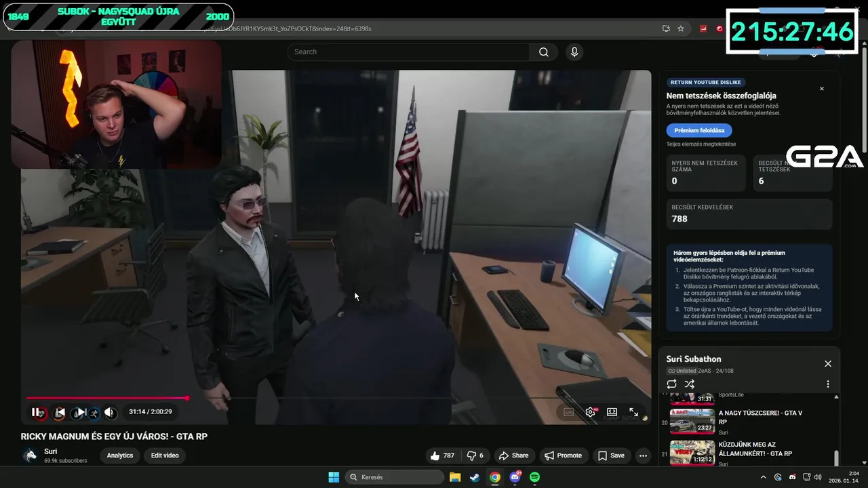Toggle playlist loop
The width and height of the screenshot is (868, 488).
(671, 384)
